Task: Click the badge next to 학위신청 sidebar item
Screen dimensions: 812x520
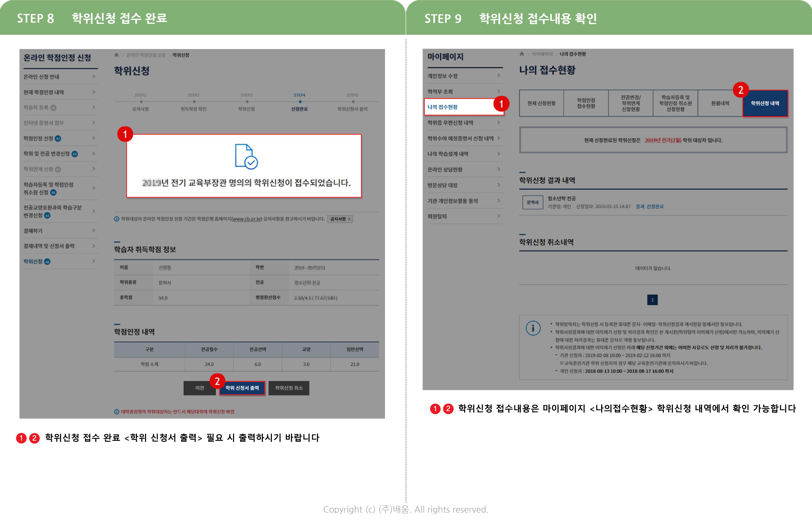Action: (47, 262)
